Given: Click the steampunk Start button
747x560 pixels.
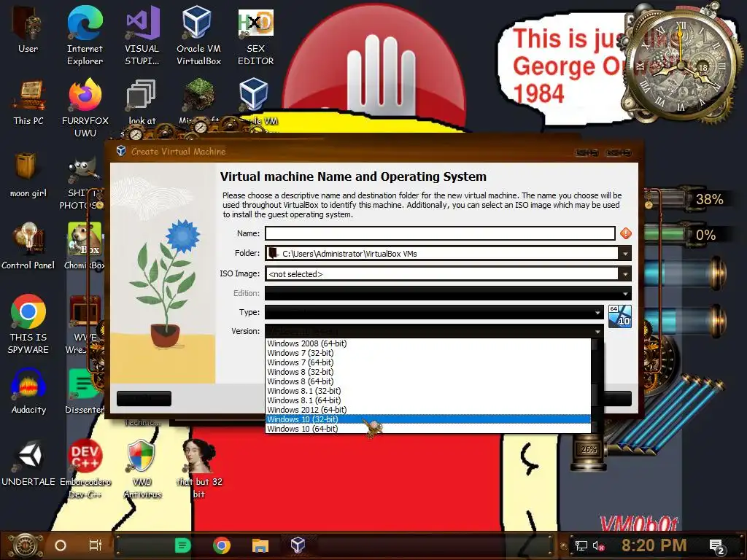Looking at the screenshot, I should (x=26, y=545).
